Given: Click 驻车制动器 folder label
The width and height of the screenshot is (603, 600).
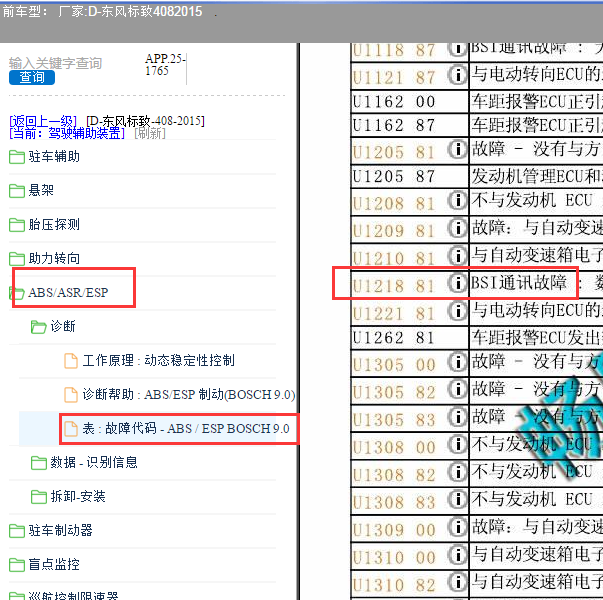Looking at the screenshot, I should pyautogui.click(x=60, y=530).
